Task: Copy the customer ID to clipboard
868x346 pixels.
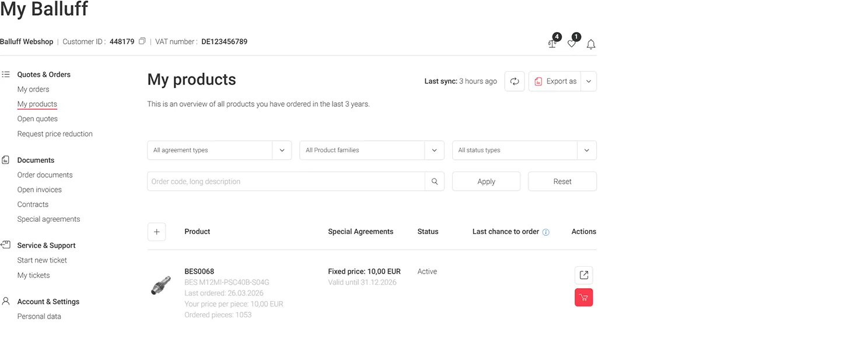Action: (142, 41)
